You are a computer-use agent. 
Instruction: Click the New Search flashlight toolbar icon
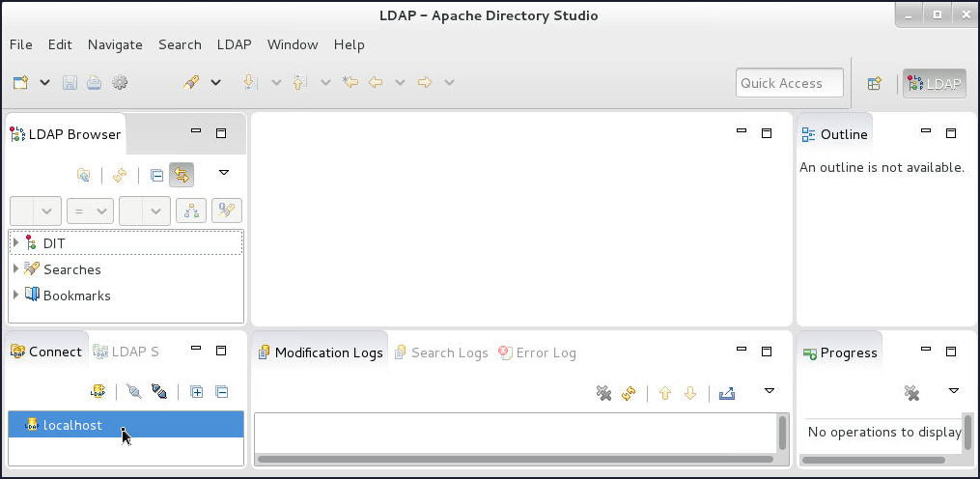pos(191,82)
